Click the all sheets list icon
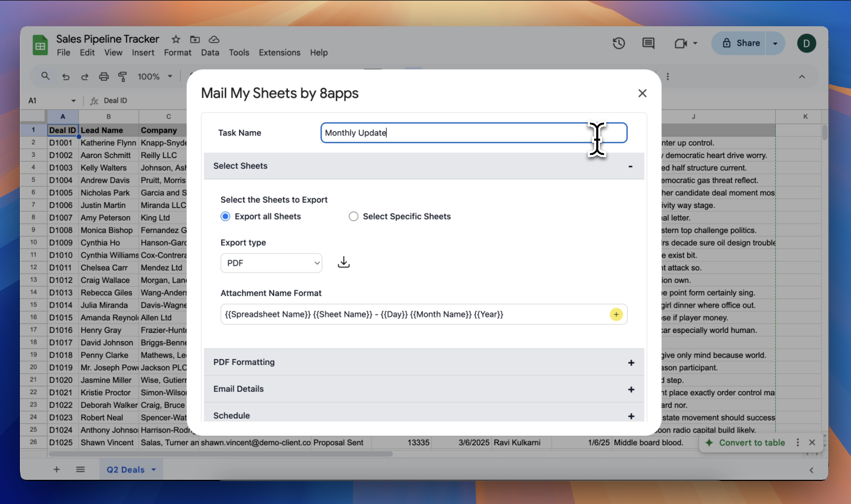Viewport: 851px width, 504px height. click(x=80, y=469)
